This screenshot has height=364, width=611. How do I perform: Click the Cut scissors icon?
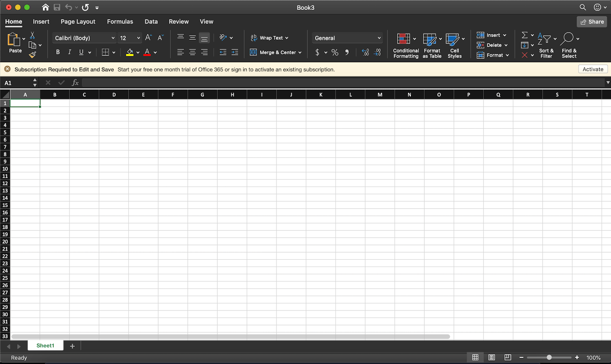point(32,36)
